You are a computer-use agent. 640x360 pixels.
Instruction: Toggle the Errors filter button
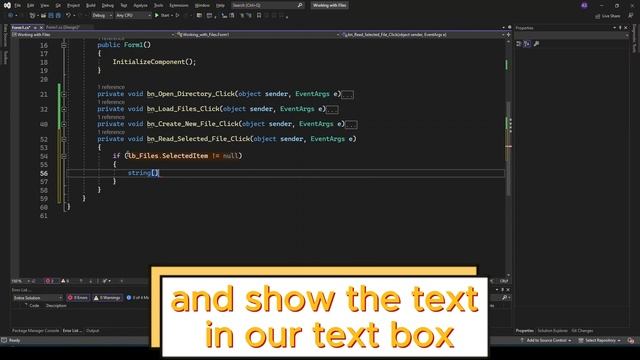click(78, 298)
